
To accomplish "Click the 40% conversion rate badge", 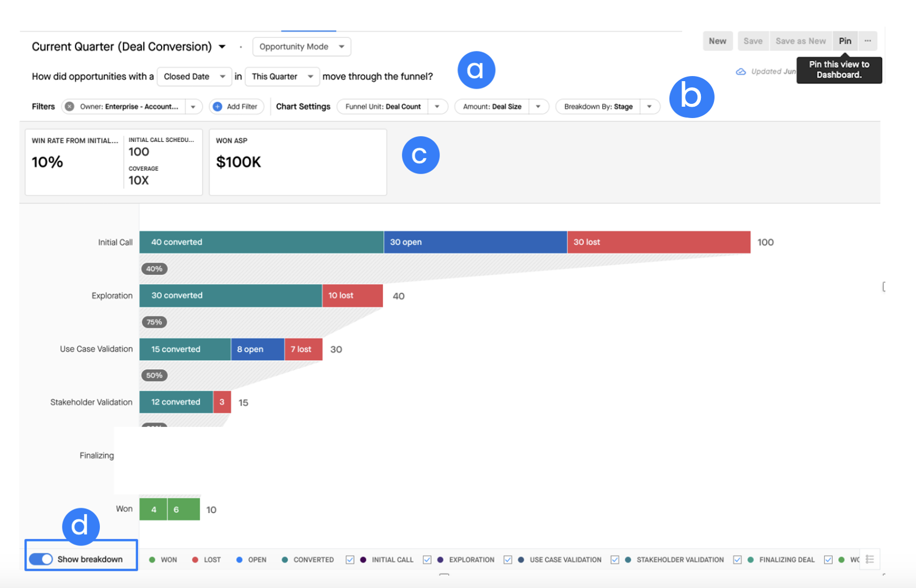I will (x=154, y=269).
